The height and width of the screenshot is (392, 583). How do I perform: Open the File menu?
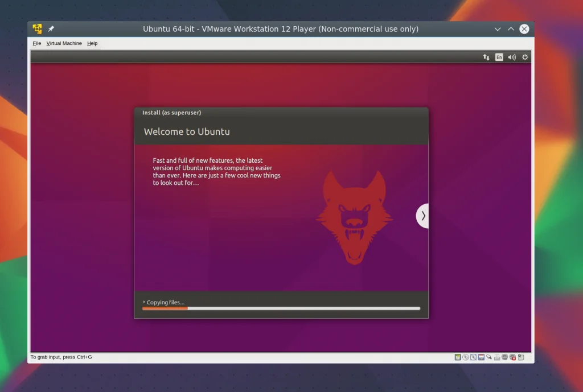click(x=37, y=43)
